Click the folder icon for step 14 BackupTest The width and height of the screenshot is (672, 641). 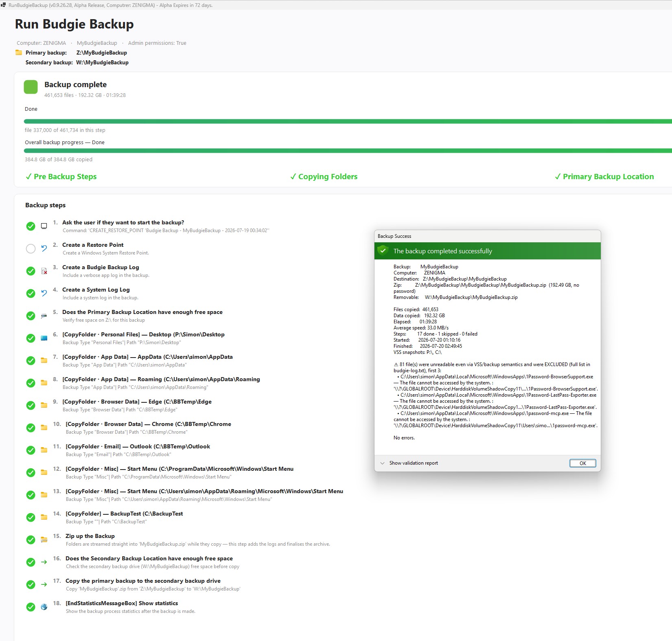click(x=44, y=517)
